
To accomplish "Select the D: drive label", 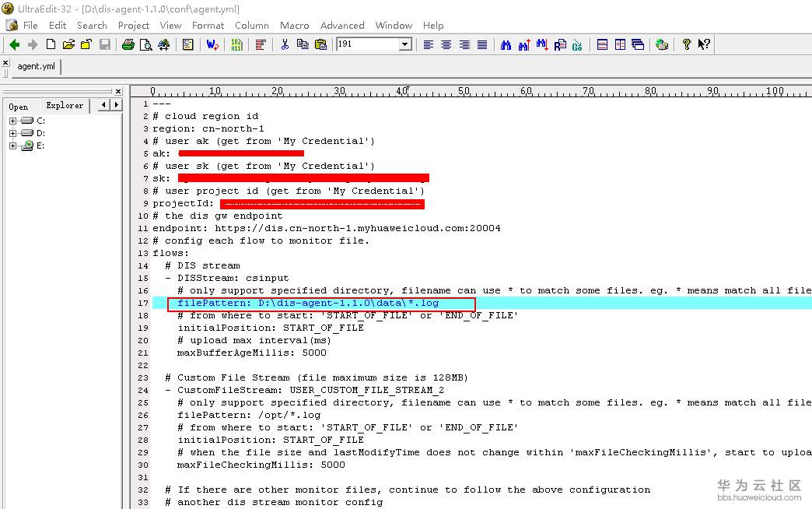I will click(x=41, y=133).
